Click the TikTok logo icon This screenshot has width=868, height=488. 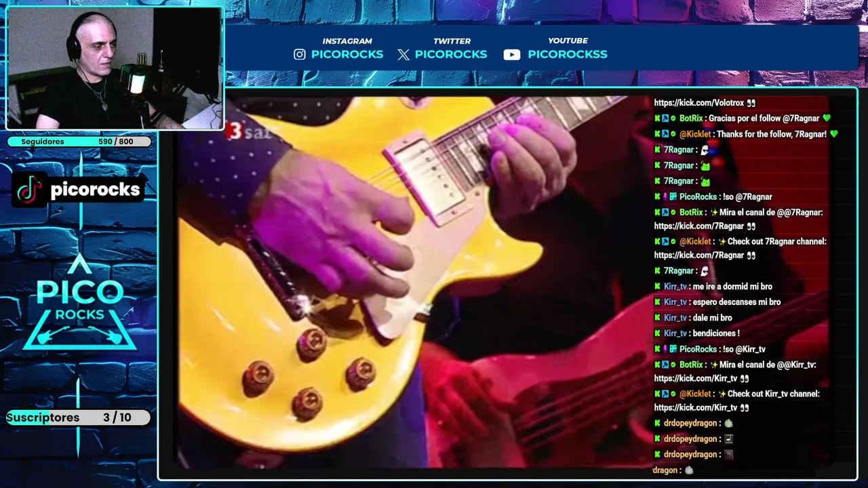30,189
